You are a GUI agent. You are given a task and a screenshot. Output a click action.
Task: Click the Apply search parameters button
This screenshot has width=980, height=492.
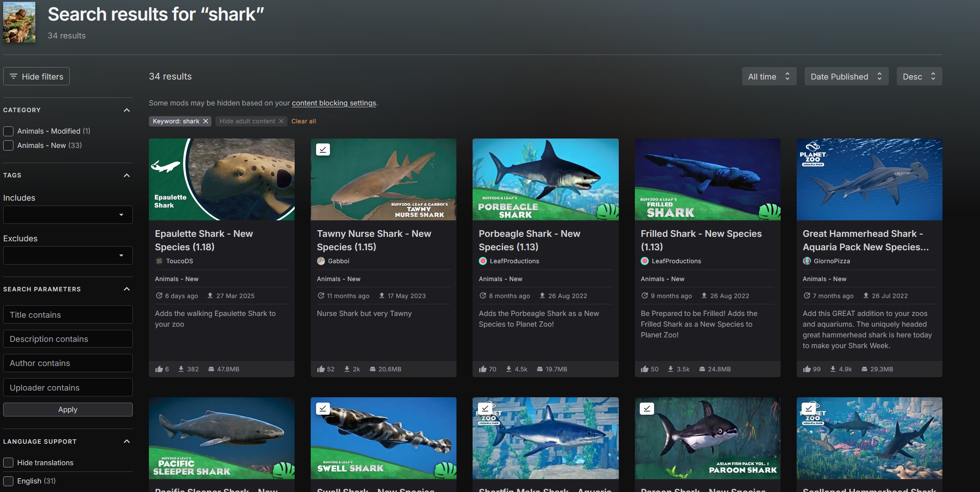[x=68, y=409]
